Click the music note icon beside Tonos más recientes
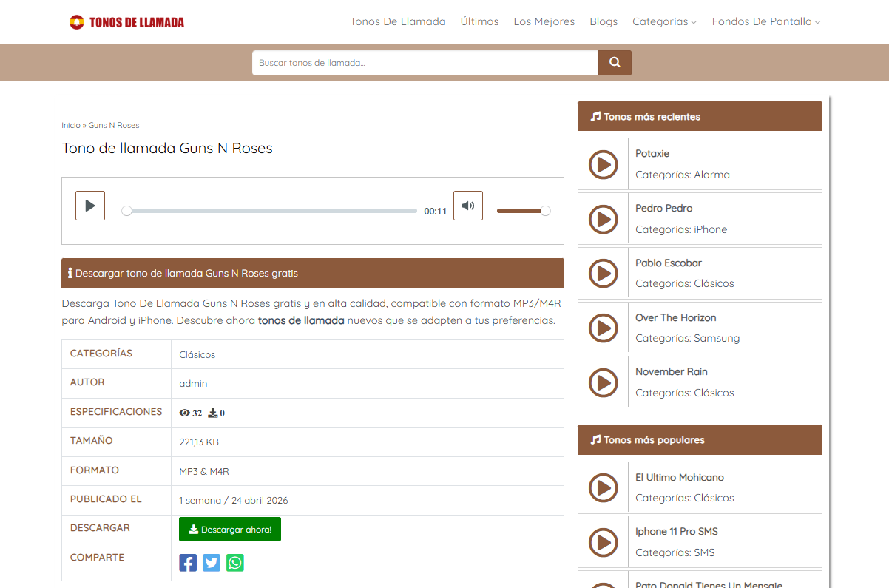Image resolution: width=889 pixels, height=588 pixels. (x=595, y=116)
